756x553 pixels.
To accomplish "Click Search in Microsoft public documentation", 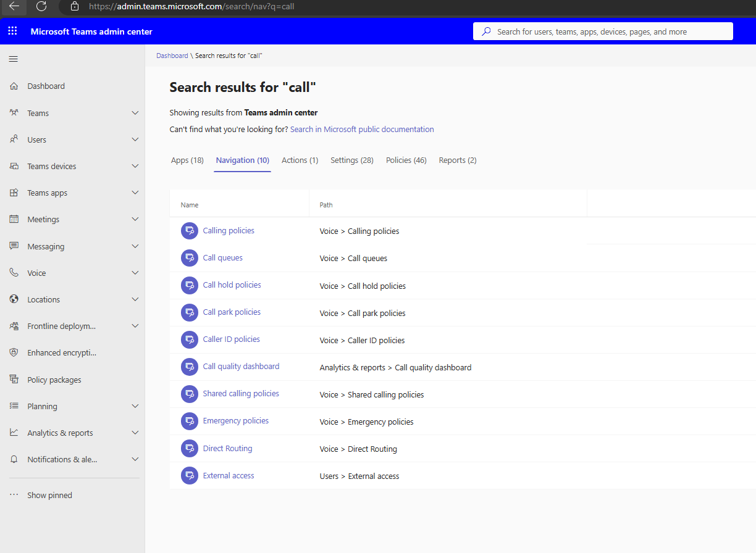I will tap(362, 129).
